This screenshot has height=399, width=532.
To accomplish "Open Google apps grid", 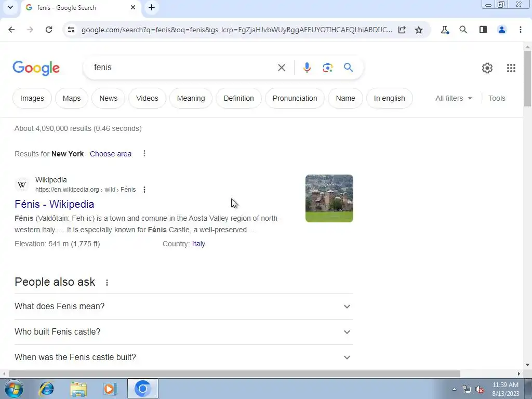I will pyautogui.click(x=511, y=68).
